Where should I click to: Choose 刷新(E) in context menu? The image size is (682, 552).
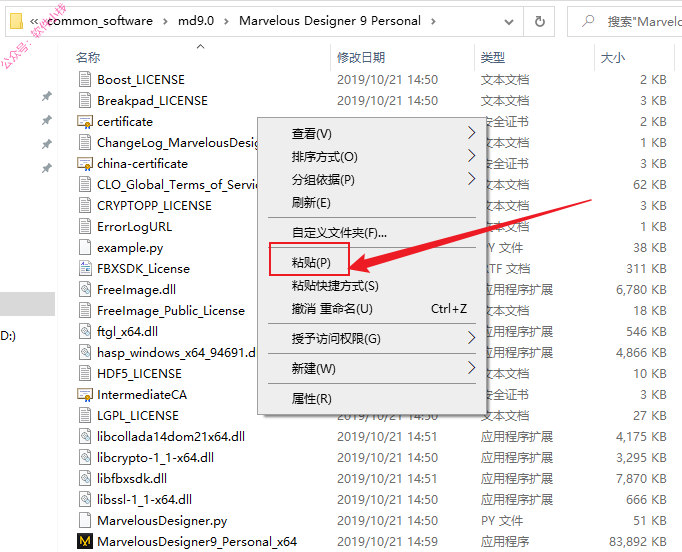(x=372, y=202)
